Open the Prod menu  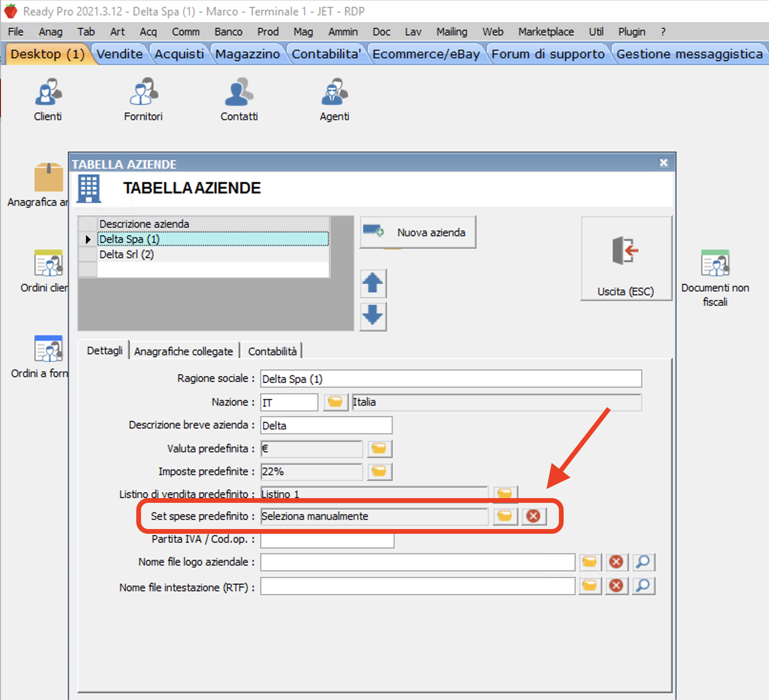click(x=268, y=32)
